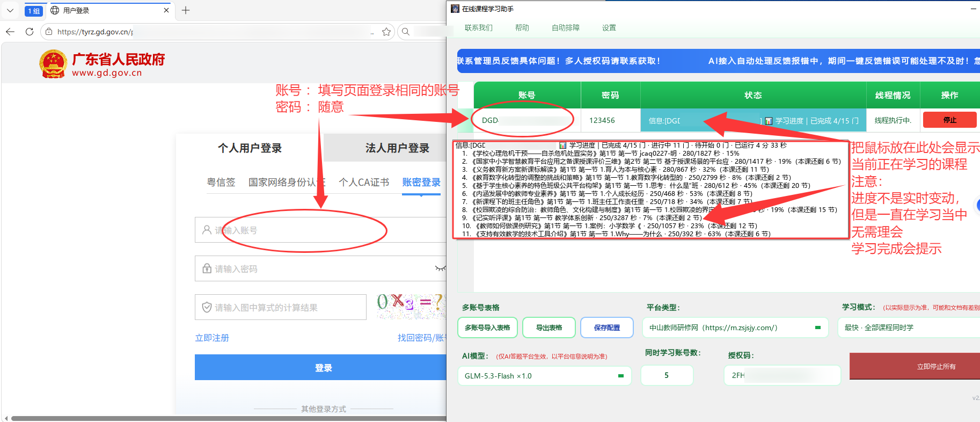Go back in the browser window

(x=10, y=32)
